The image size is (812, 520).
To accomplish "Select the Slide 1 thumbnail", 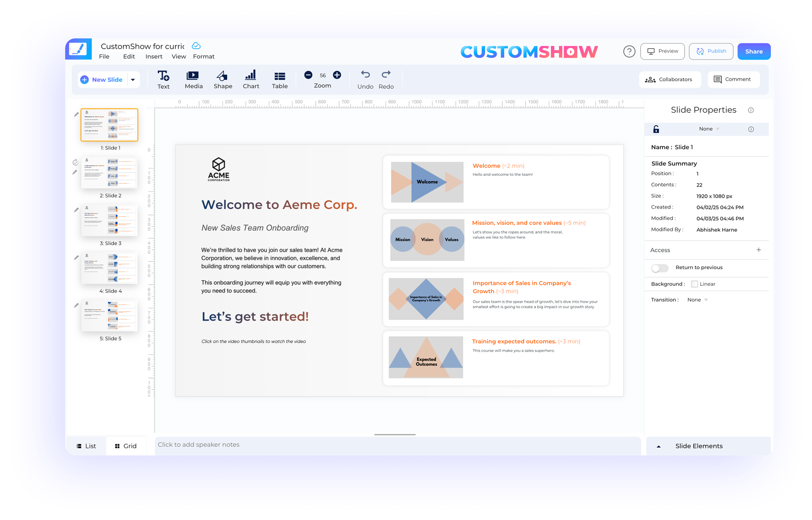I will 109,125.
